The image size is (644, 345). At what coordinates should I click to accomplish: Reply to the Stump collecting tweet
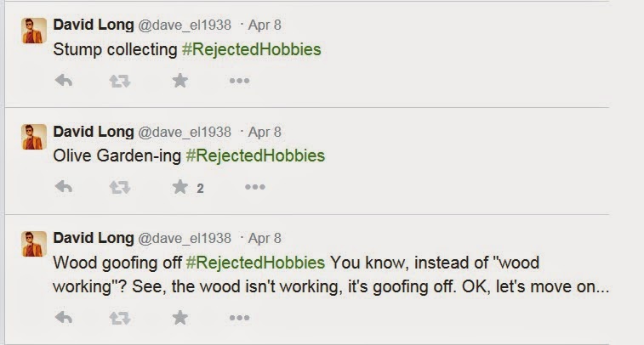pyautogui.click(x=64, y=81)
